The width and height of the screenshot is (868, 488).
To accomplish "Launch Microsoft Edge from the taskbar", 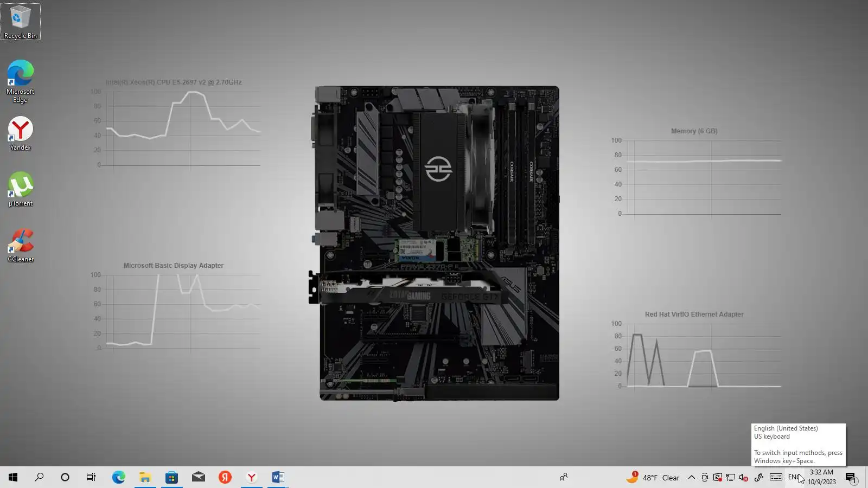I will point(118,477).
